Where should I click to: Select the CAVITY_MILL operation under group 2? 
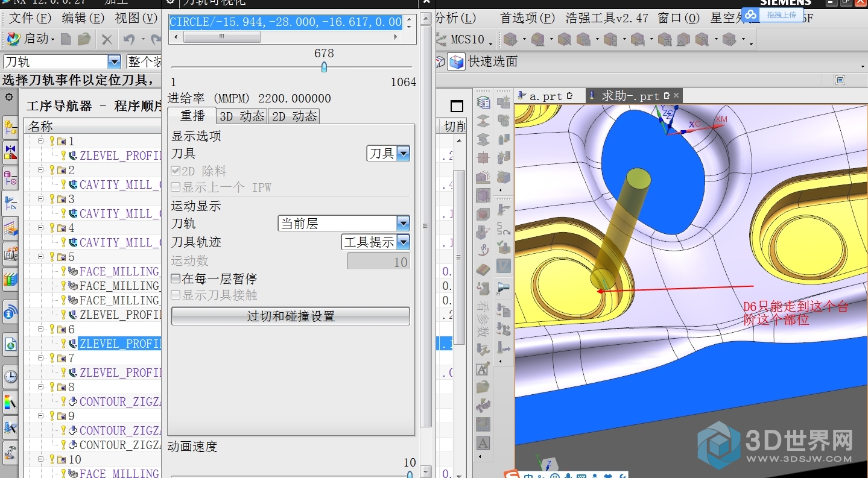(x=120, y=184)
